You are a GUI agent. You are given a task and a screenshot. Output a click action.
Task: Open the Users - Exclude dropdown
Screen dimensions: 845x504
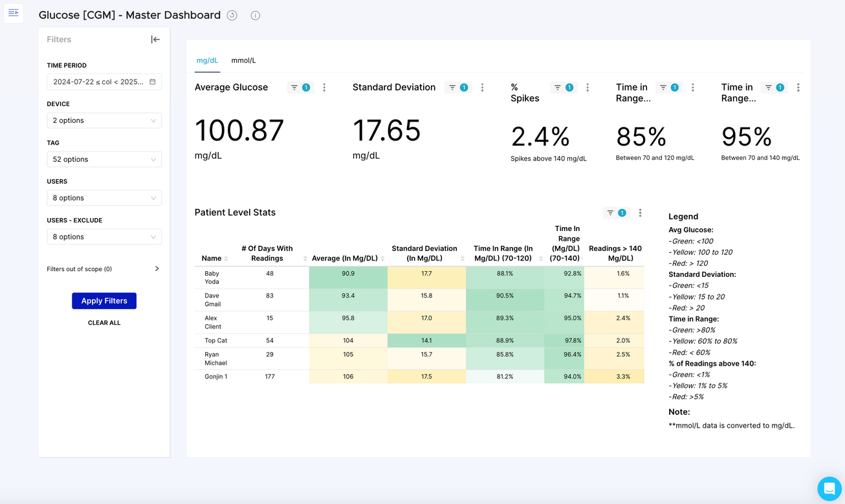104,237
